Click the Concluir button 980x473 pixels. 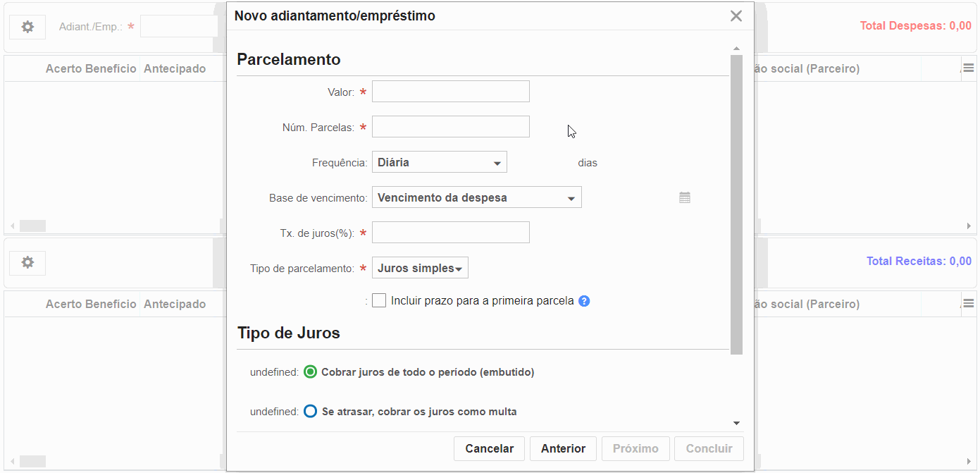pos(709,448)
